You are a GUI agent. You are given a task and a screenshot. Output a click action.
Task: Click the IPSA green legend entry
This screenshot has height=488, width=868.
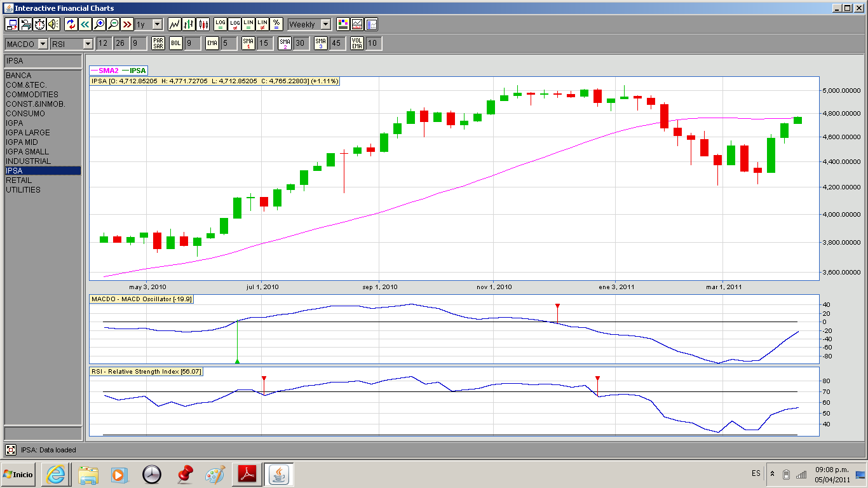pyautogui.click(x=134, y=71)
